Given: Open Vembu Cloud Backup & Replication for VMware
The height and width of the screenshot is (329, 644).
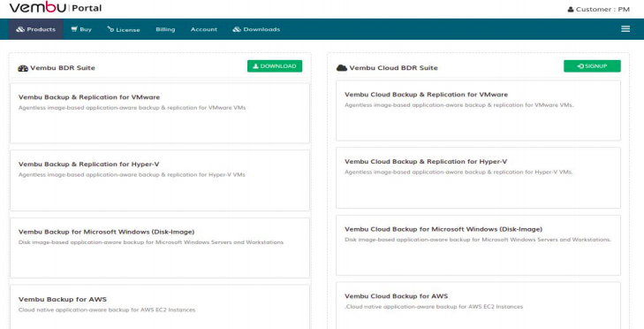Looking at the screenshot, I should (479, 111).
